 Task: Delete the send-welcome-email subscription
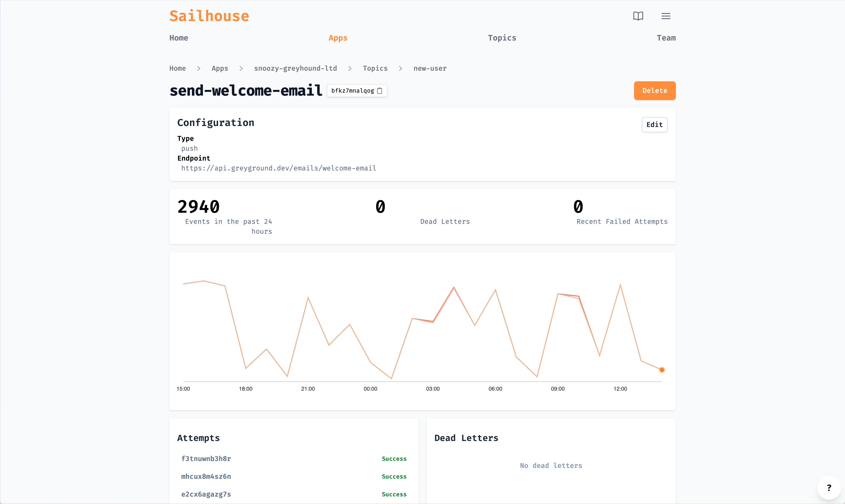coord(654,91)
